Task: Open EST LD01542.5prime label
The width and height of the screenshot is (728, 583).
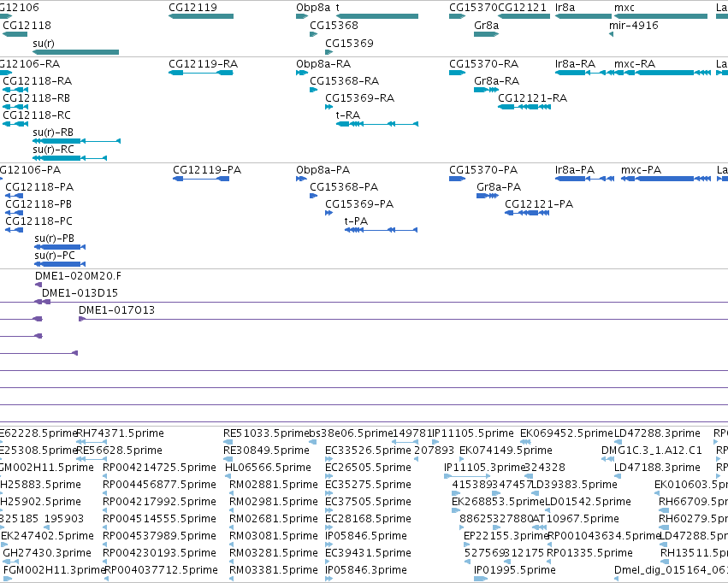Action: click(x=588, y=503)
